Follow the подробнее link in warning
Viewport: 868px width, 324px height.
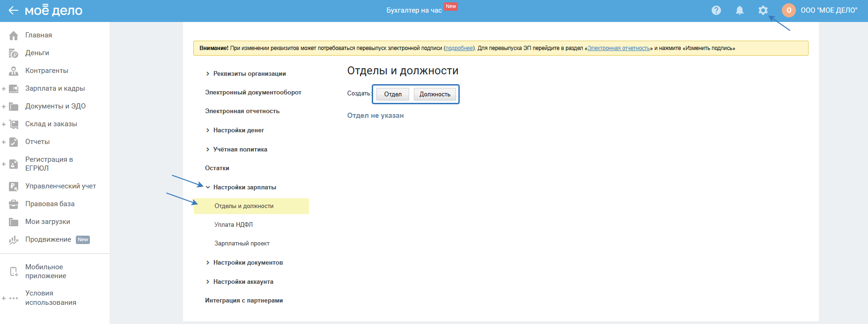pos(459,48)
